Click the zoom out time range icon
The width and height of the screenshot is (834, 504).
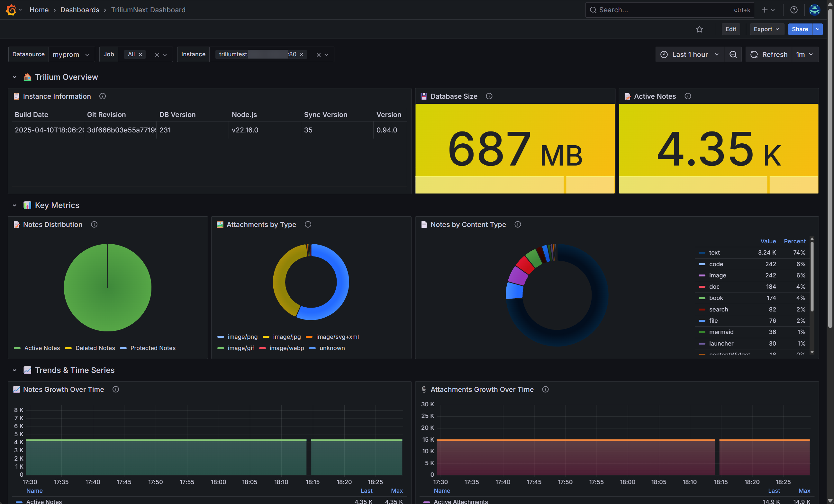click(x=733, y=55)
